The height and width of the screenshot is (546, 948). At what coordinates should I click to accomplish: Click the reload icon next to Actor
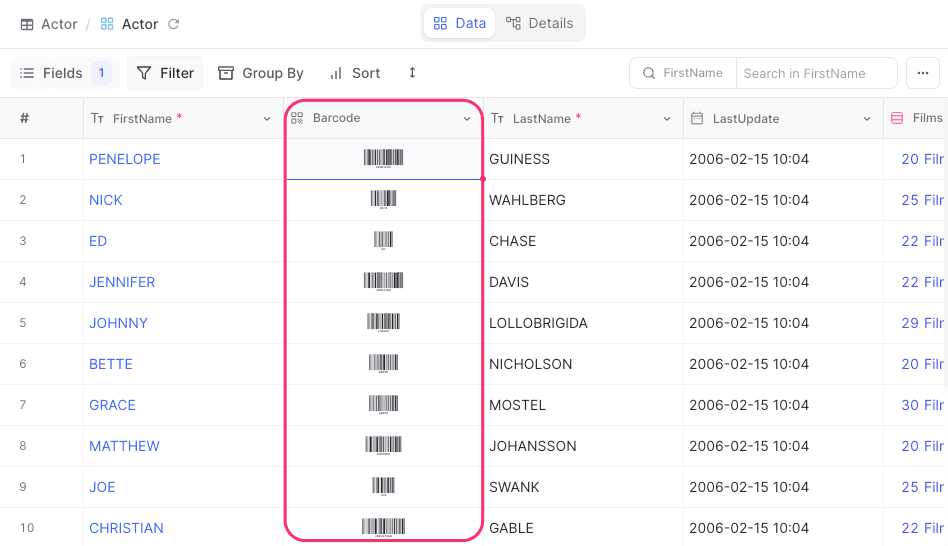174,24
